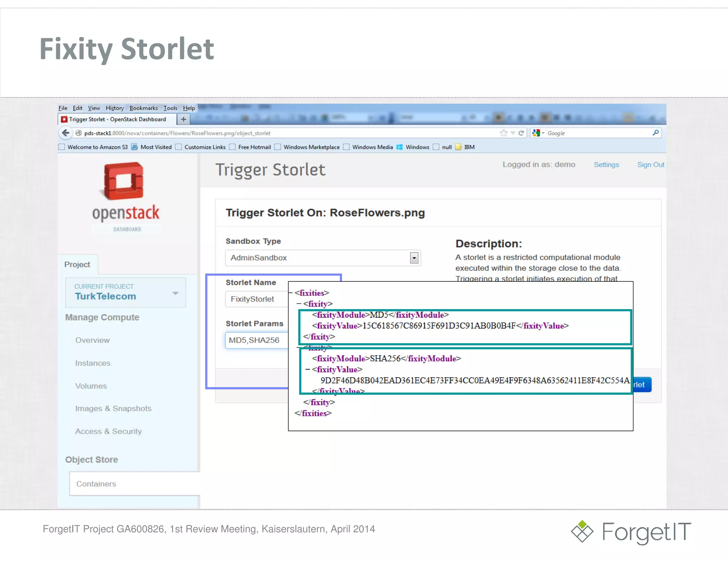The width and height of the screenshot is (728, 562).
Task: Open a new browser tab with plus button
Action: [183, 119]
